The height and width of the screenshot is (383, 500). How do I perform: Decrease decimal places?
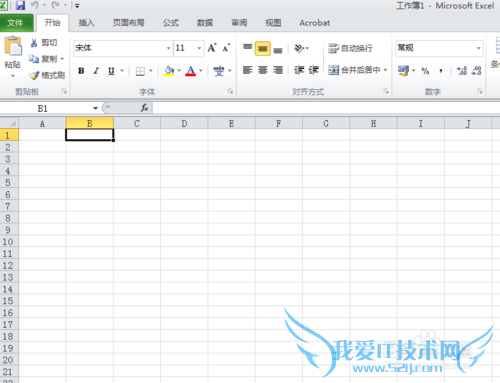coord(477,71)
